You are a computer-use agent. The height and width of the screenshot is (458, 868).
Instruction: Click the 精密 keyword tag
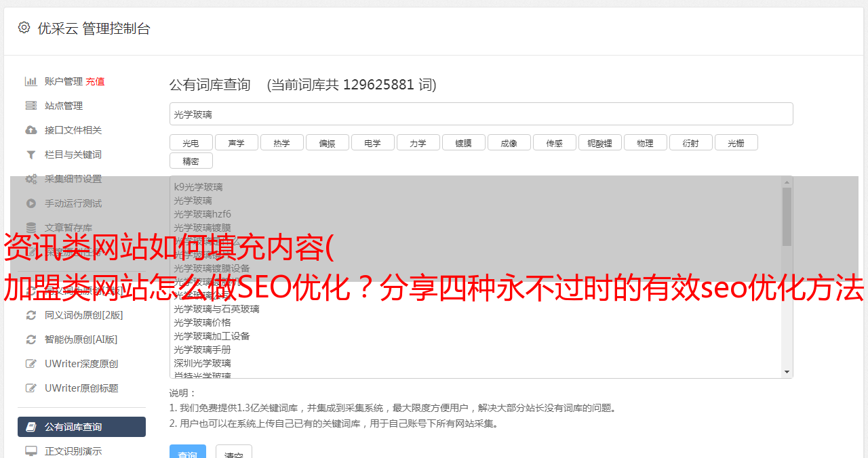(191, 161)
